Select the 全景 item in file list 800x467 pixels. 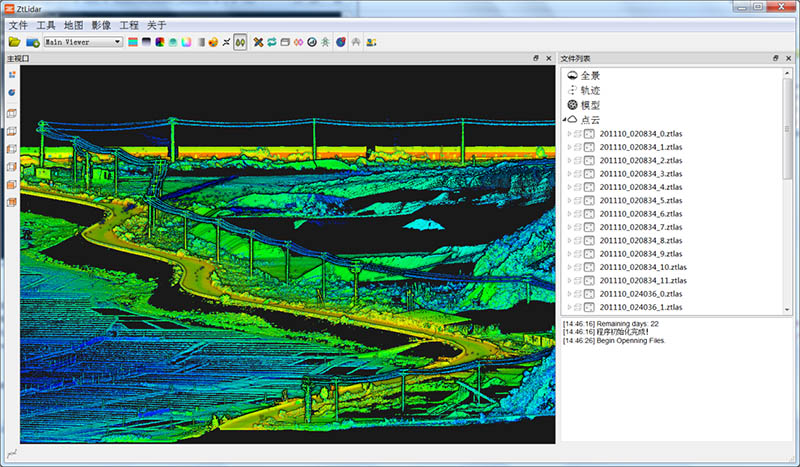tap(590, 76)
